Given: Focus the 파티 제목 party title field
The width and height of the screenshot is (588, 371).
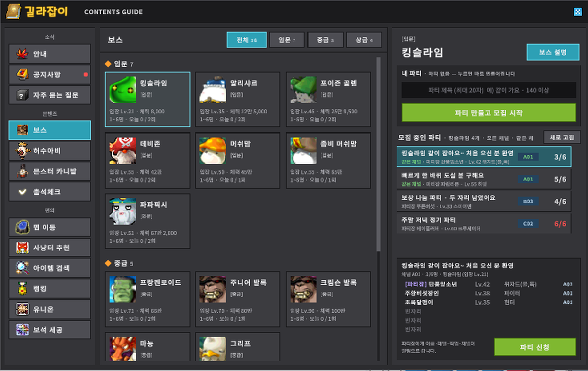Looking at the screenshot, I should click(489, 90).
